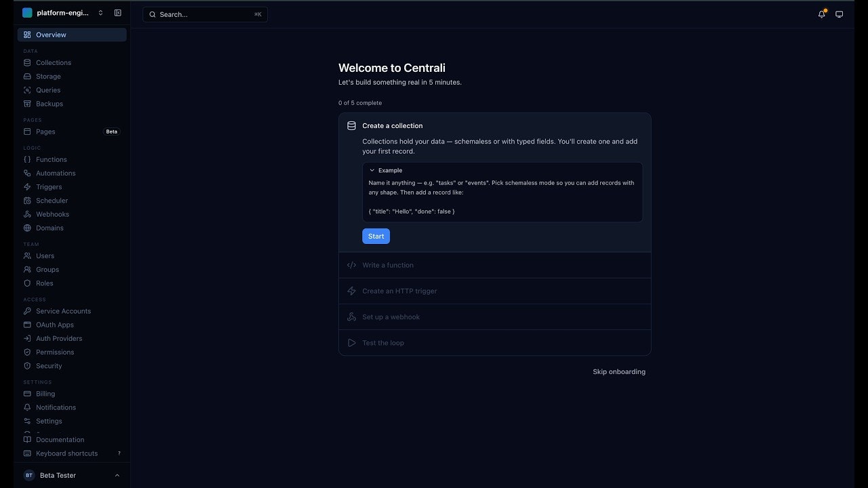Select the Create an HTTP trigger step

click(x=495, y=291)
